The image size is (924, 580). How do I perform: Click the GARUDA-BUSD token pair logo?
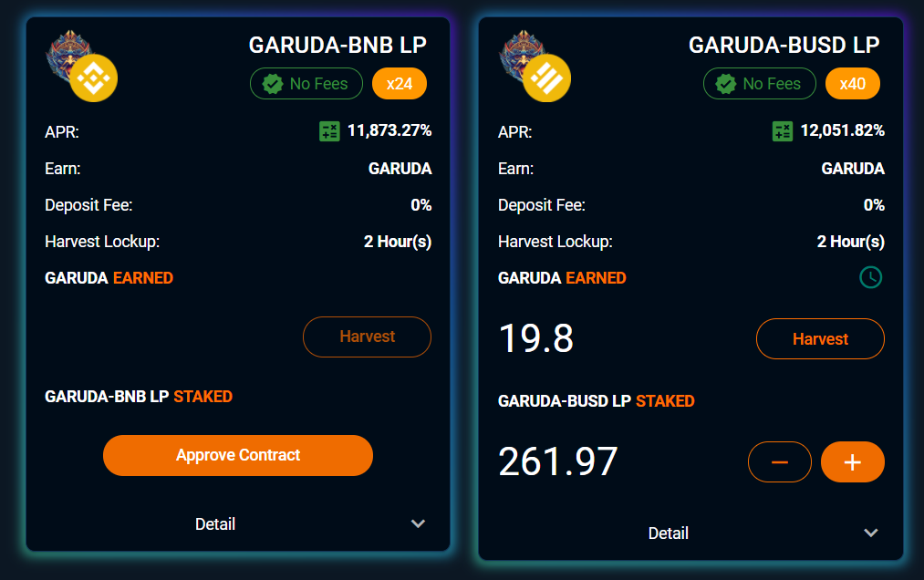point(535,66)
